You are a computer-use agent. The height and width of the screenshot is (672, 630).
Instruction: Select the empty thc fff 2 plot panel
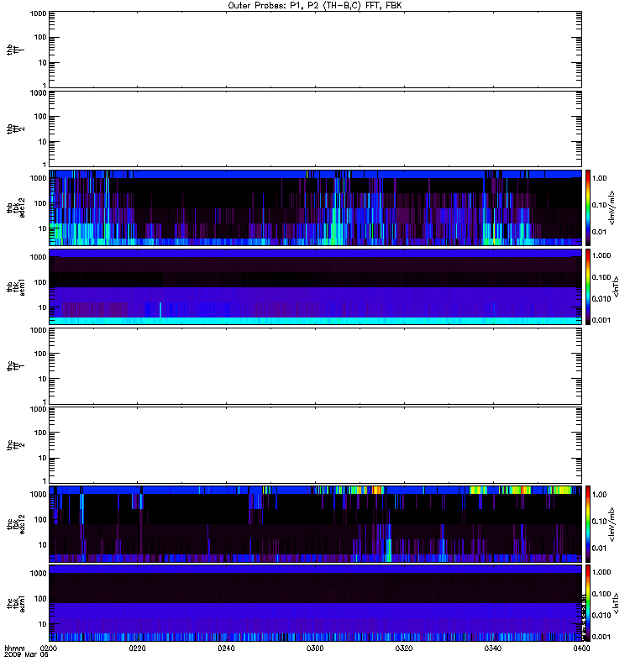(315, 445)
